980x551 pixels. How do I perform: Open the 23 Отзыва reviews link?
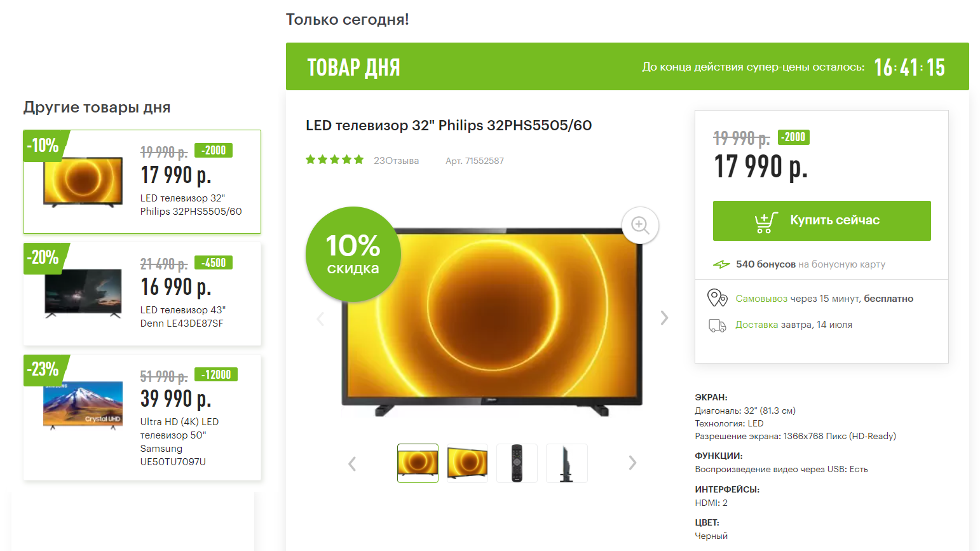click(x=396, y=161)
